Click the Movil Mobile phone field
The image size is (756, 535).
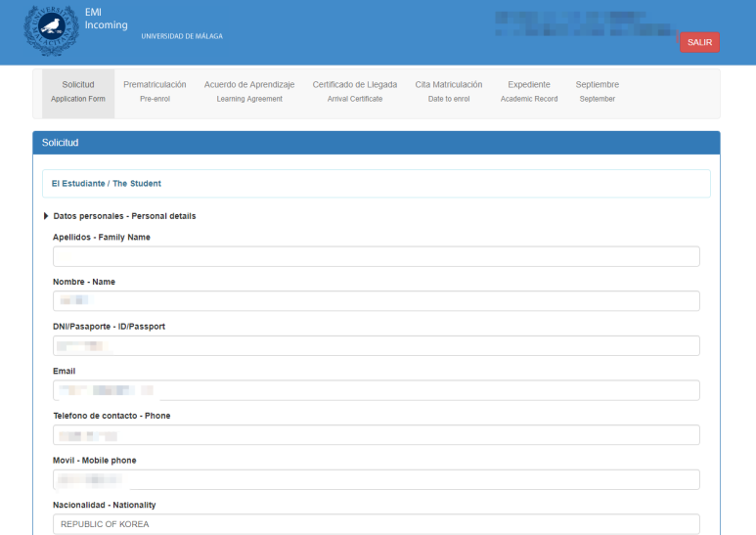376,479
